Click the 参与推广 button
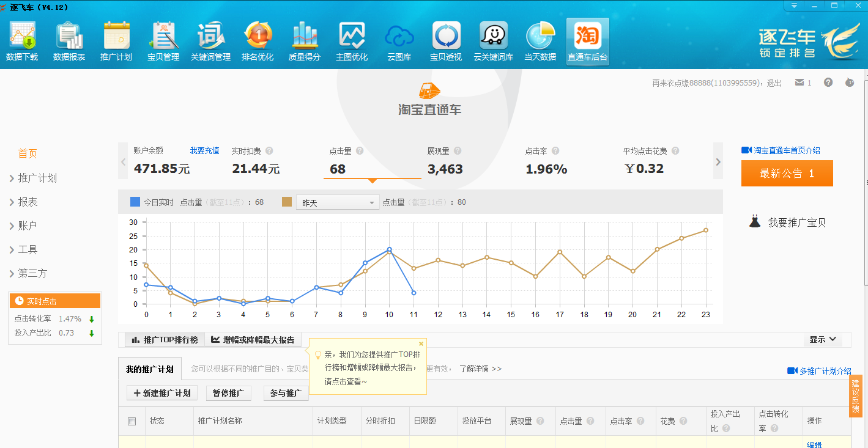868x448 pixels. [x=286, y=393]
